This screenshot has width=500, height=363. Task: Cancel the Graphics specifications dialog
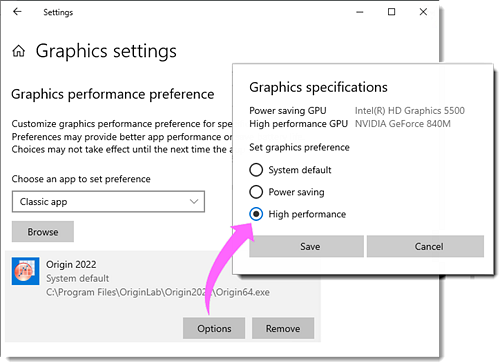pyautogui.click(x=425, y=246)
